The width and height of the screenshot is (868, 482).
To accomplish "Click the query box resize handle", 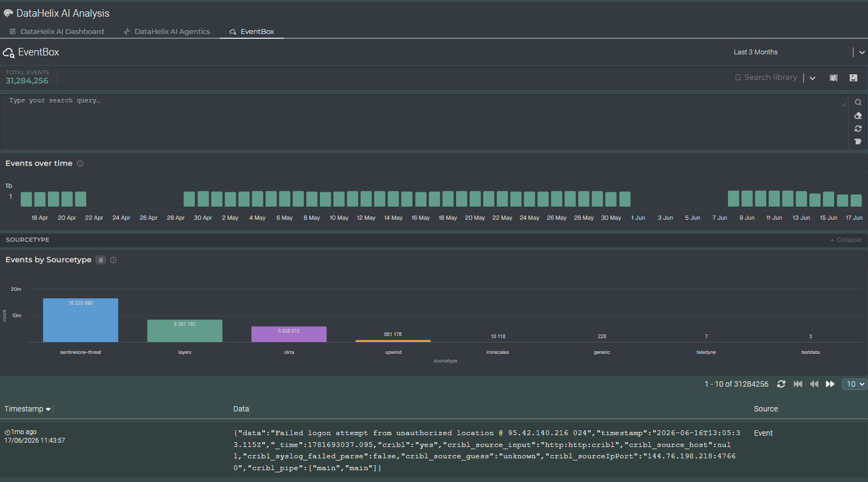I will 843,104.
